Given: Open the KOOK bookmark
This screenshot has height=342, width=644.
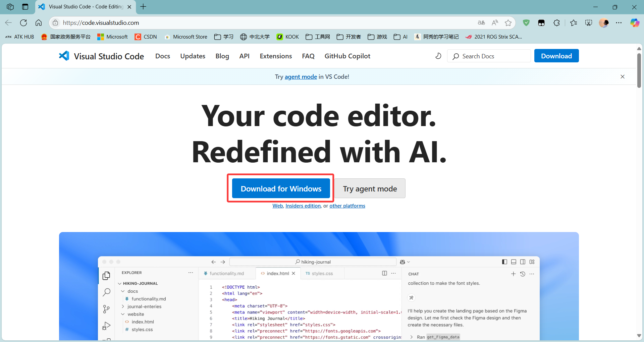Looking at the screenshot, I should coord(288,37).
